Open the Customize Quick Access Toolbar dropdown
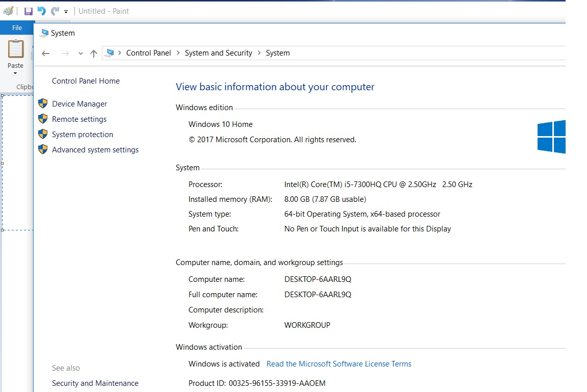The height and width of the screenshot is (392, 587). (66, 12)
